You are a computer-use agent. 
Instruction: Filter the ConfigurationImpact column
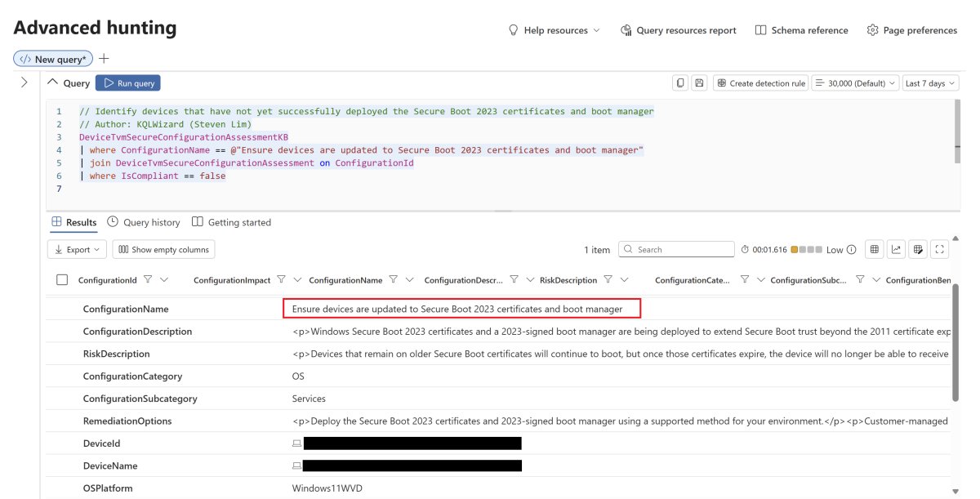pyautogui.click(x=282, y=279)
